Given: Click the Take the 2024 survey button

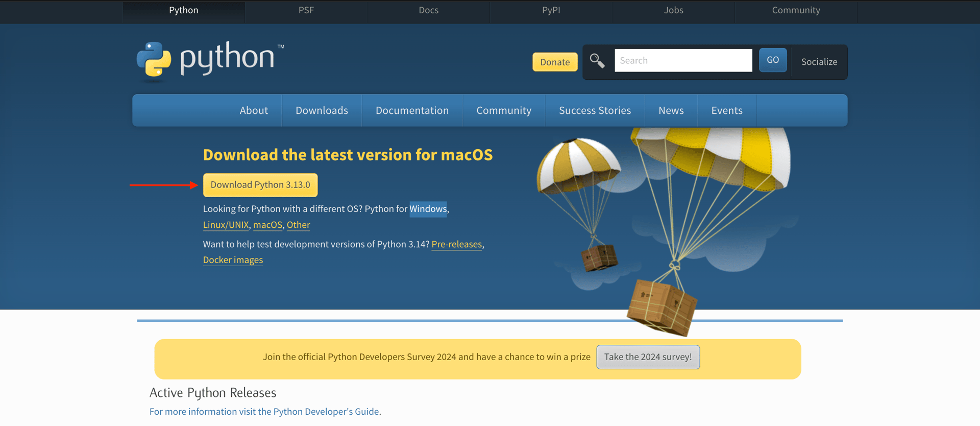Looking at the screenshot, I should (x=648, y=357).
